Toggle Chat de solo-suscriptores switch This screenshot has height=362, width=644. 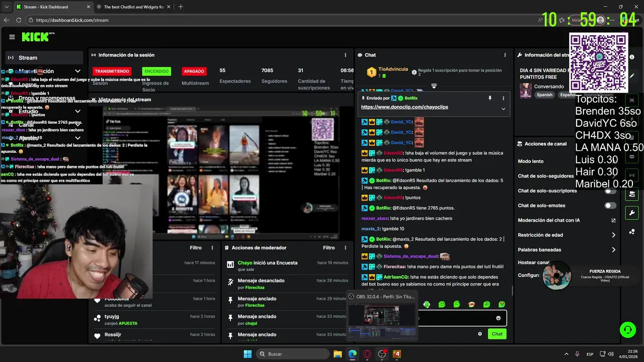[x=610, y=191]
